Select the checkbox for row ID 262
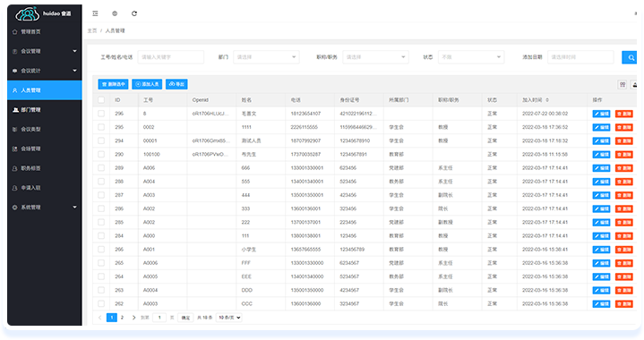The height and width of the screenshot is (340, 644). [x=101, y=304]
